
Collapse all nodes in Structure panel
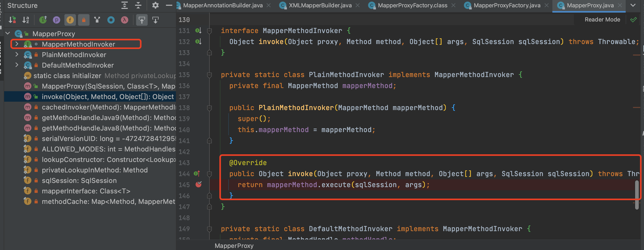(x=138, y=5)
